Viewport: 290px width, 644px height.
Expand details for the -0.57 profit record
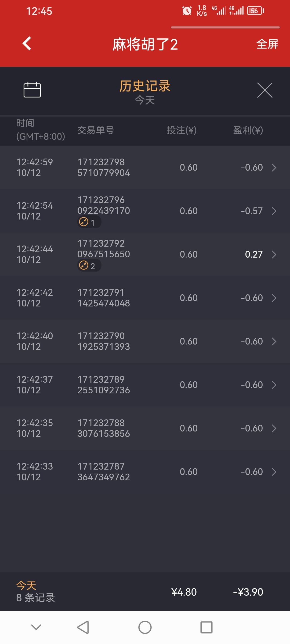[x=274, y=211]
